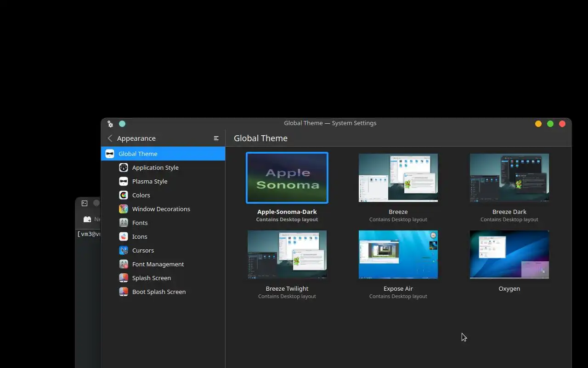Open Window Decorations settings
The height and width of the screenshot is (368, 588).
pyautogui.click(x=163, y=209)
